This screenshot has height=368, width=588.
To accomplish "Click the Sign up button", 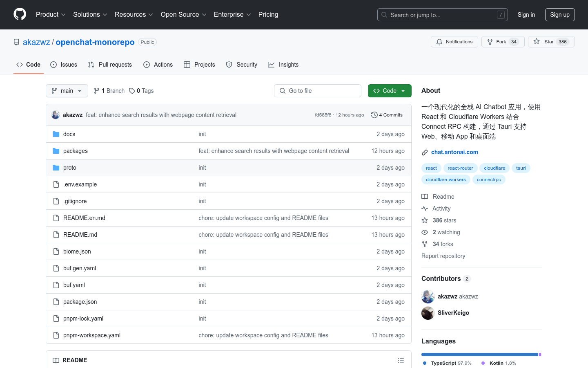I will point(559,15).
